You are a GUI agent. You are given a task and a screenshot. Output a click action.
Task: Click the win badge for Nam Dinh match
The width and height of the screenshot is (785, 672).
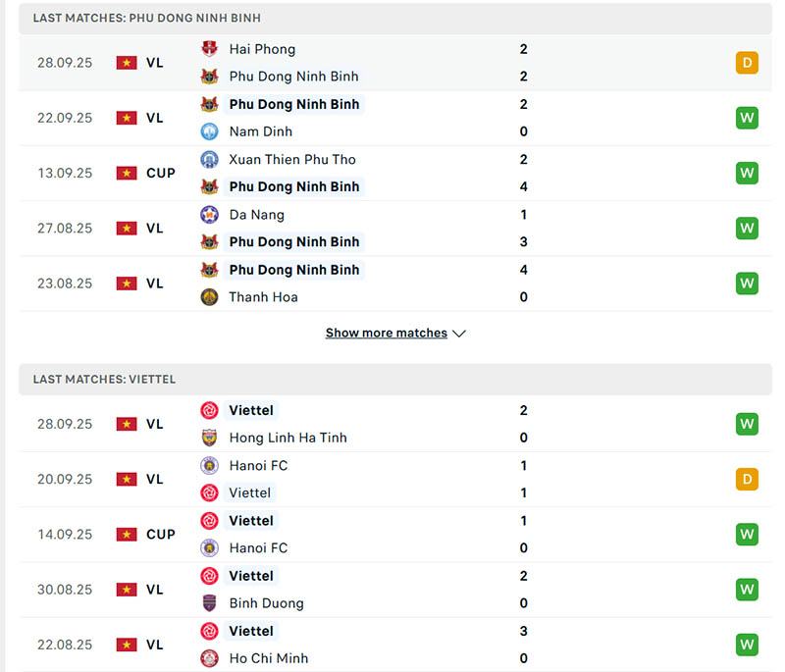click(x=747, y=118)
